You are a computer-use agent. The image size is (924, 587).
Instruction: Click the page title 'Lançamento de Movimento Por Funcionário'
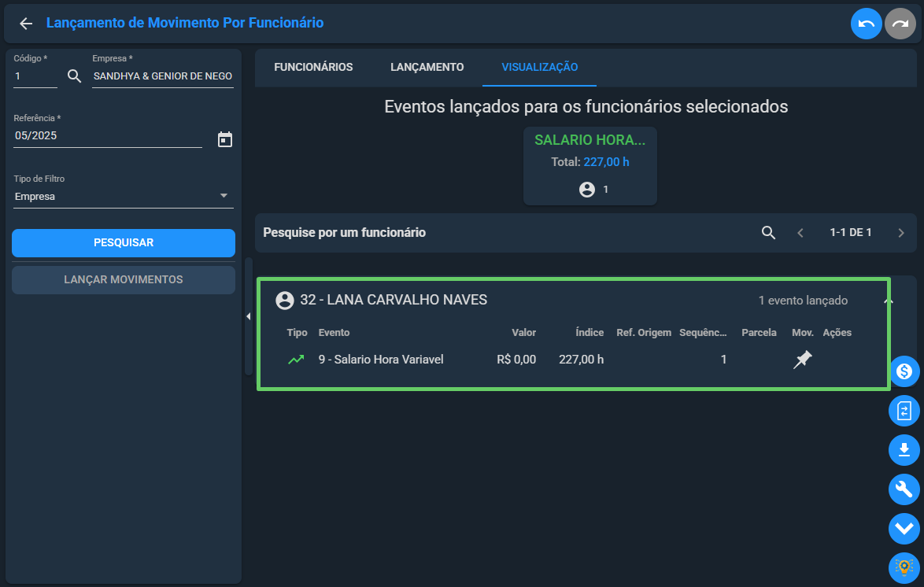[184, 23]
